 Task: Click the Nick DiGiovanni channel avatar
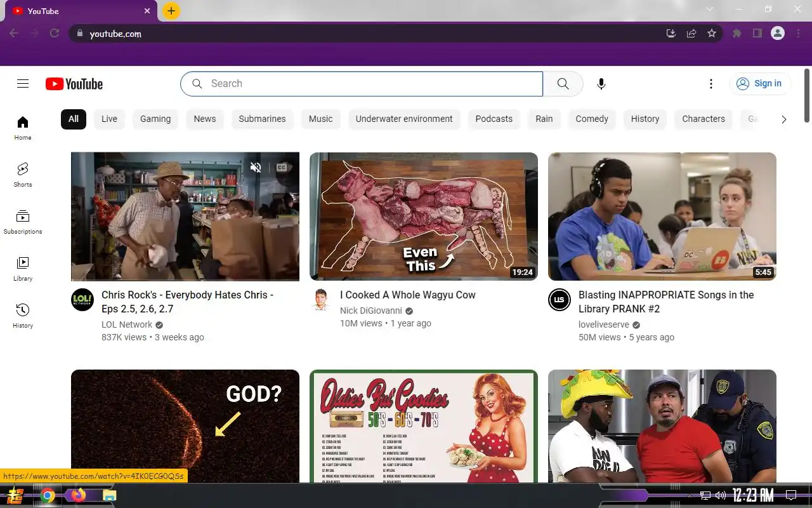click(x=321, y=300)
